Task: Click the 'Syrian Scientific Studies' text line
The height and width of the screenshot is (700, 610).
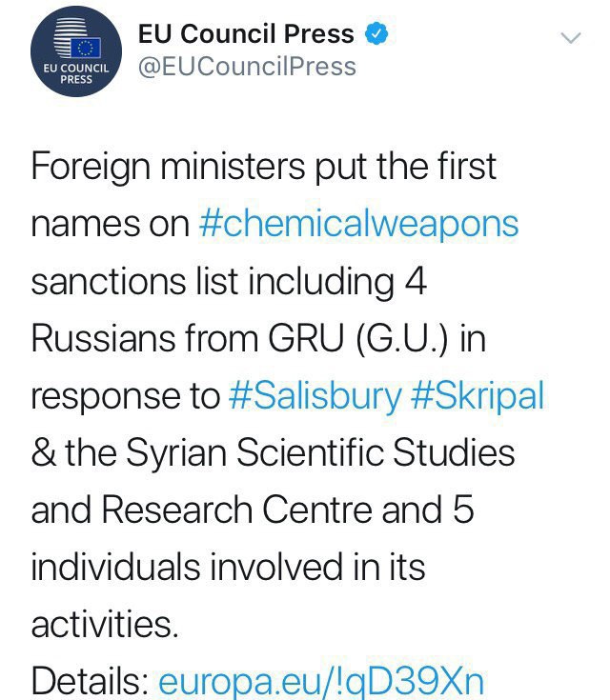Action: [319, 453]
